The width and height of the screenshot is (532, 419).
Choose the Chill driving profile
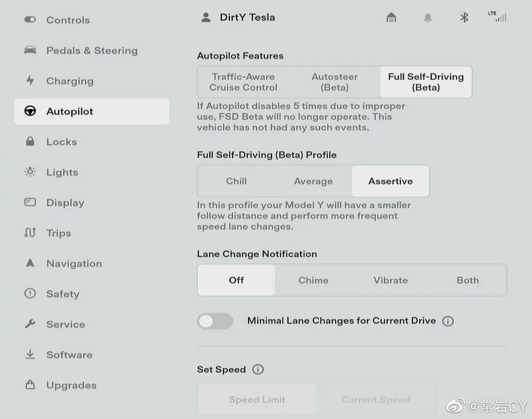(x=236, y=181)
